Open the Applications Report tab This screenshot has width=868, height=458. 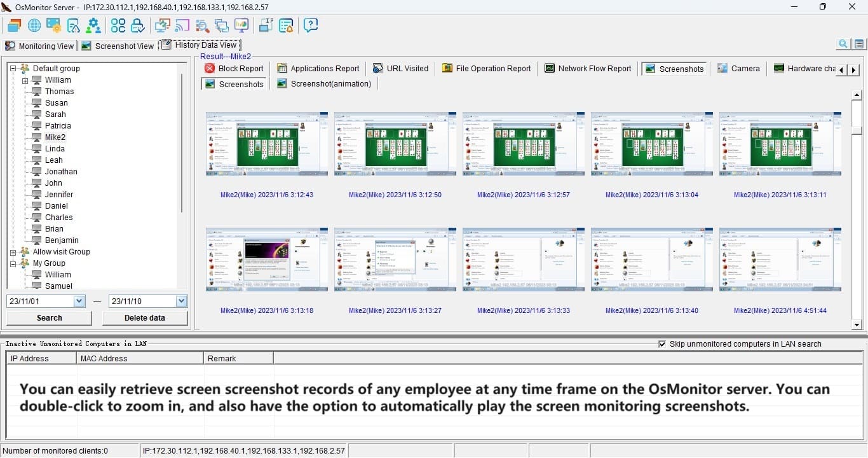(x=318, y=69)
